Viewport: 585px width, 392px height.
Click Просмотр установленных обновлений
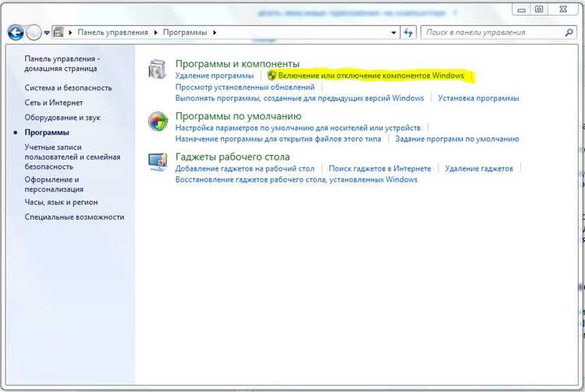245,87
